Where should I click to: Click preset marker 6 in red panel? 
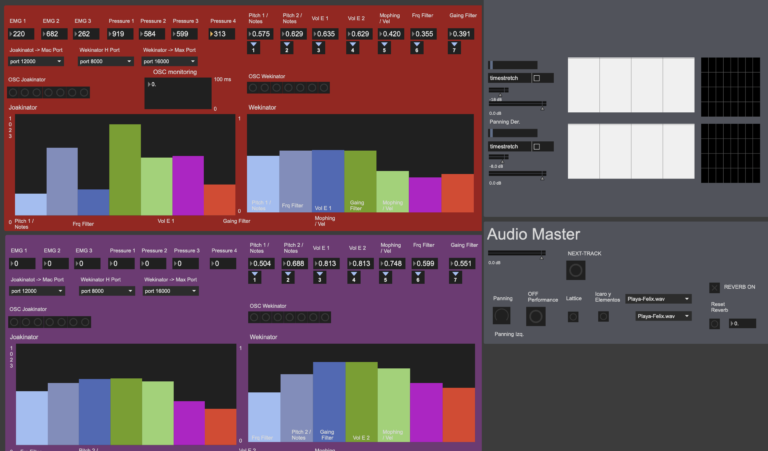pyautogui.click(x=417, y=47)
